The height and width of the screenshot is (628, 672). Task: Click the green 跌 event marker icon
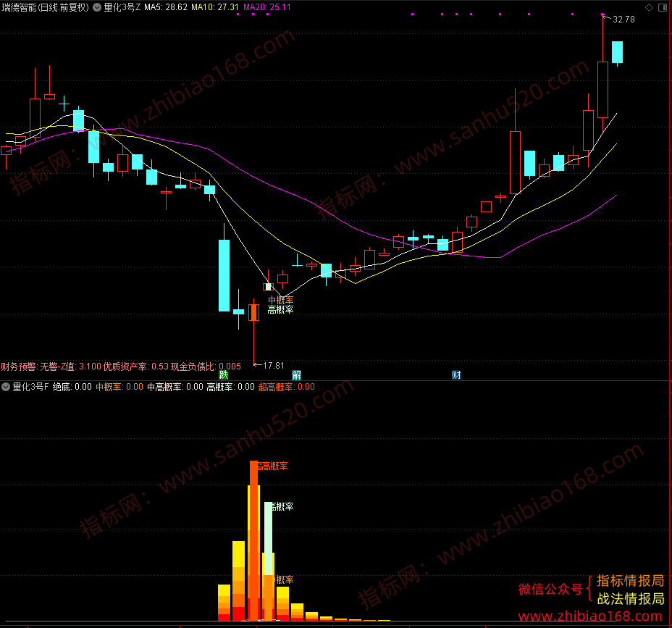[x=224, y=375]
